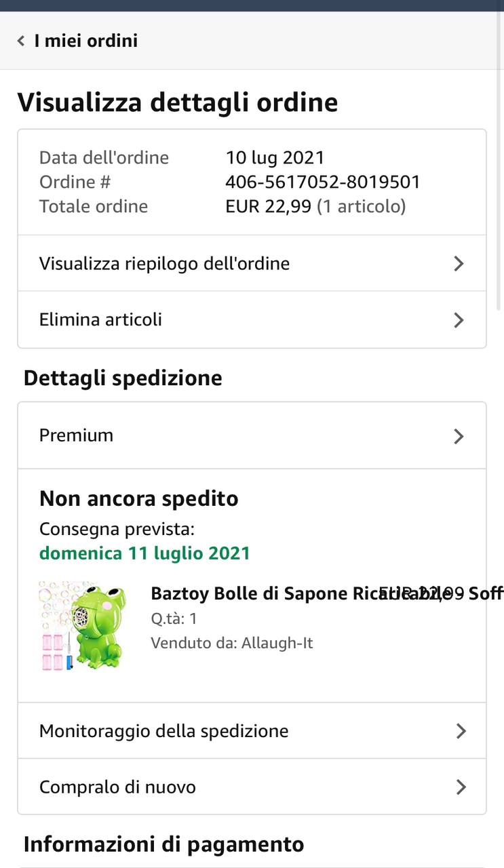Screen dimensions: 504x868
Task: Open the green frog bubble machine thumbnail
Action: tap(81, 625)
